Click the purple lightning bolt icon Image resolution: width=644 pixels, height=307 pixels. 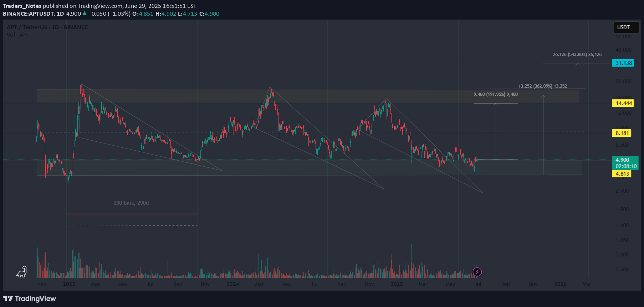pyautogui.click(x=477, y=272)
